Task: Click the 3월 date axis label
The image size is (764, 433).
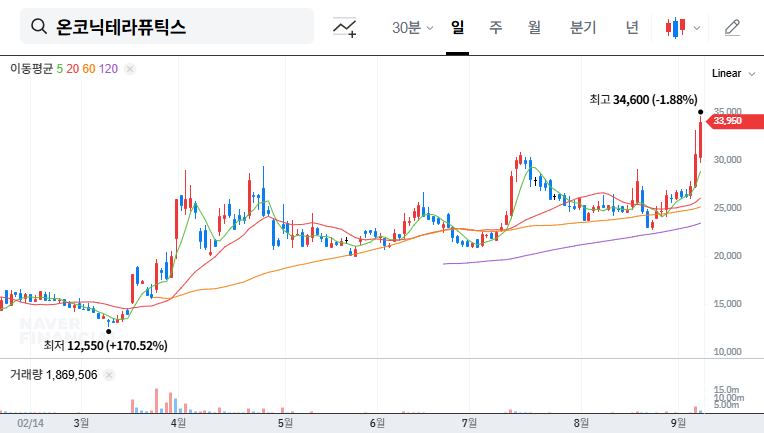Action: pyautogui.click(x=81, y=423)
